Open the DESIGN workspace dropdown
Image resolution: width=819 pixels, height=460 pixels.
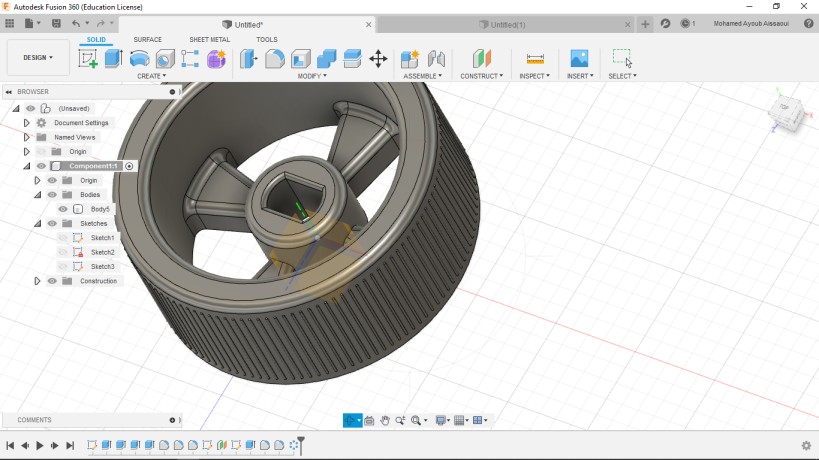point(38,57)
